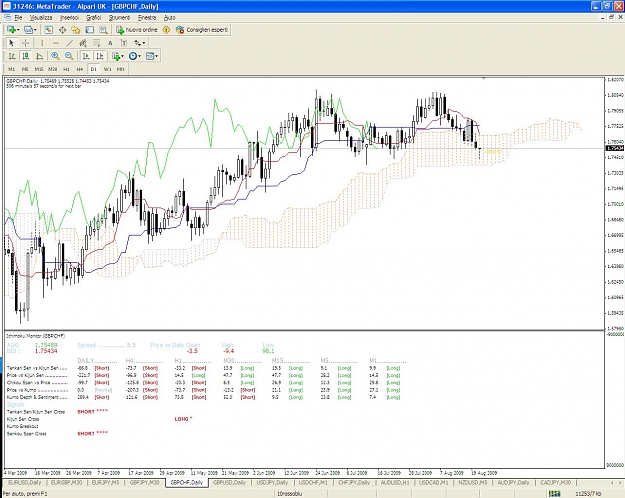This screenshot has width=625, height=498.
Task: Click the chart shift triangle marker
Action: pos(483,79)
